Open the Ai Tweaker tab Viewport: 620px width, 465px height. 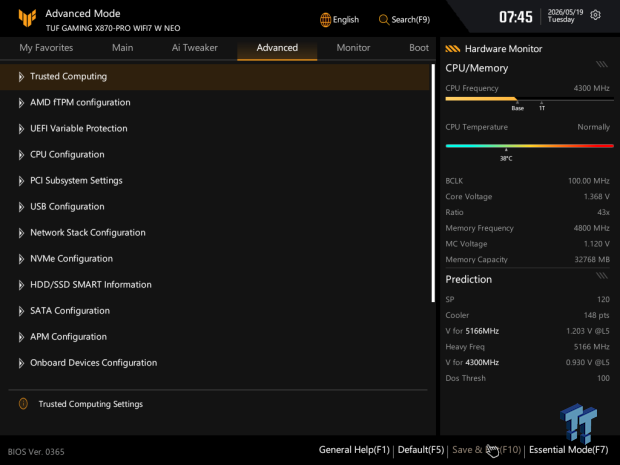[195, 48]
